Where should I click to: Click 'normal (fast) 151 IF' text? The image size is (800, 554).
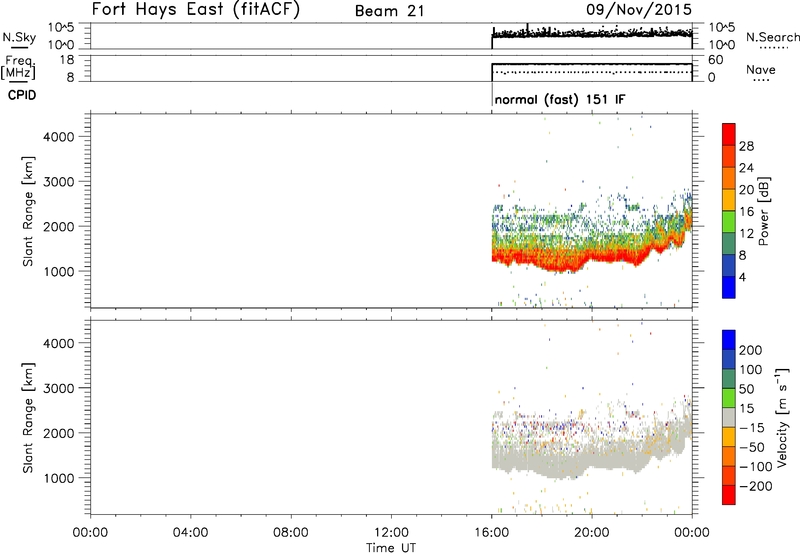click(560, 99)
